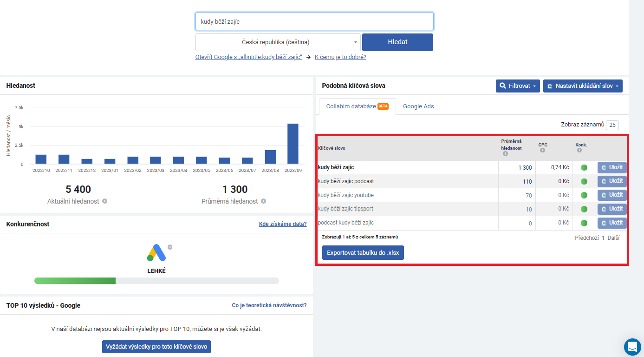Sort by Klíčové slovo column header
The height and width of the screenshot is (357, 644).
coord(332,148)
